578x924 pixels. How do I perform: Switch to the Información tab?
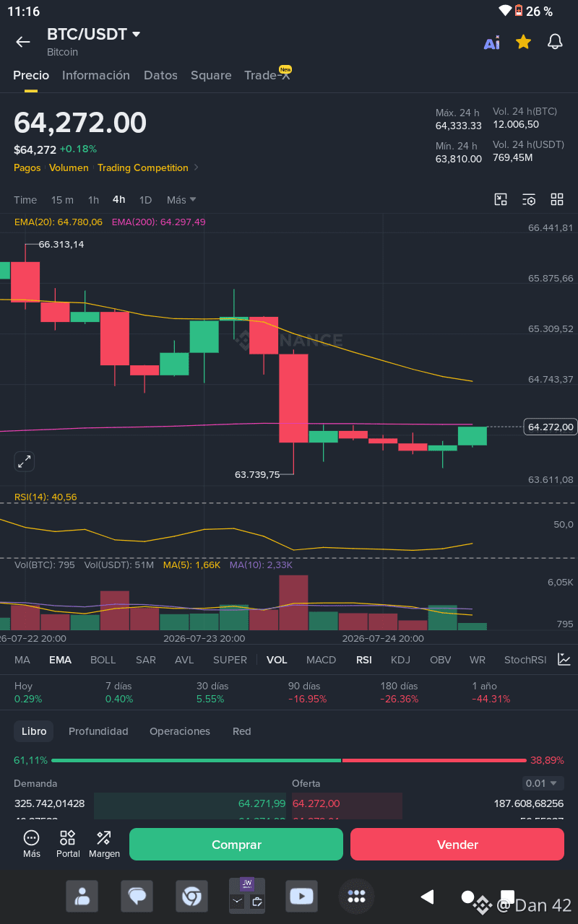pos(96,75)
